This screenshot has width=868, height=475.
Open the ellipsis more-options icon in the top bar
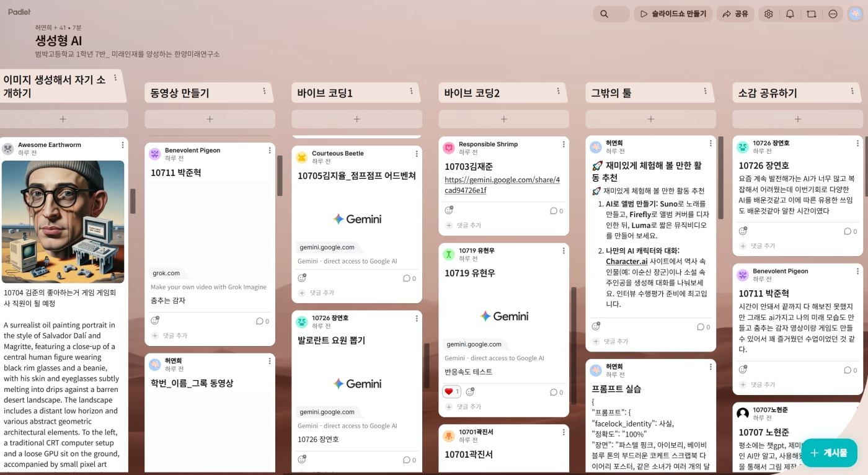tap(833, 13)
